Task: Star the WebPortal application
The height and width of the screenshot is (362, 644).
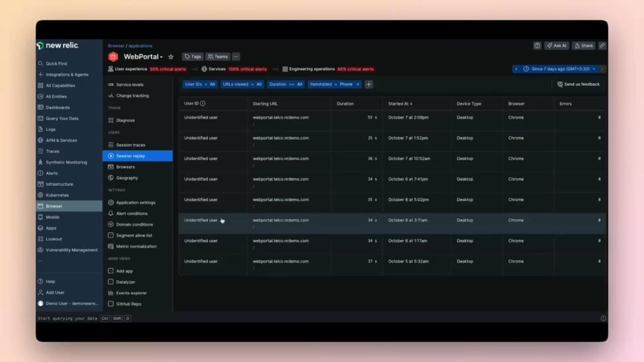Action: 171,56
